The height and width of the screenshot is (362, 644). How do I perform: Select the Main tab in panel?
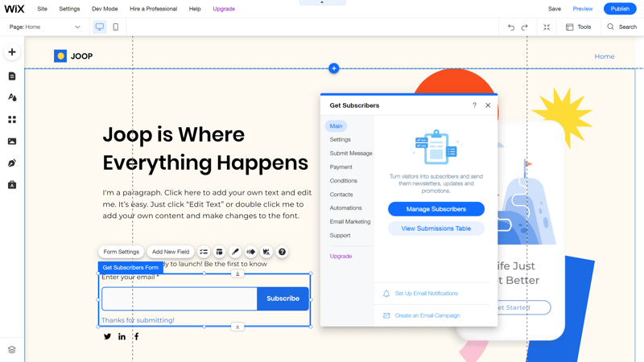(x=336, y=126)
